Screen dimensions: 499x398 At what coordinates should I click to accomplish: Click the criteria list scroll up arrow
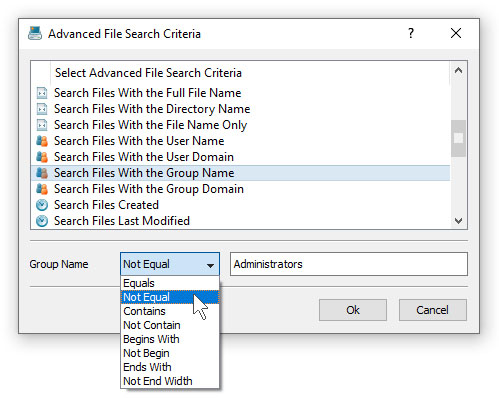point(458,70)
